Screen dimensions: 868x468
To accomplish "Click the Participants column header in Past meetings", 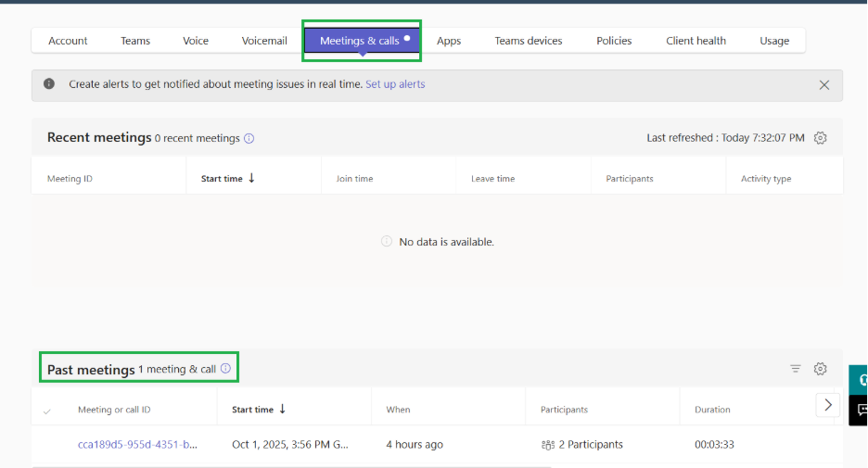I will coord(564,410).
